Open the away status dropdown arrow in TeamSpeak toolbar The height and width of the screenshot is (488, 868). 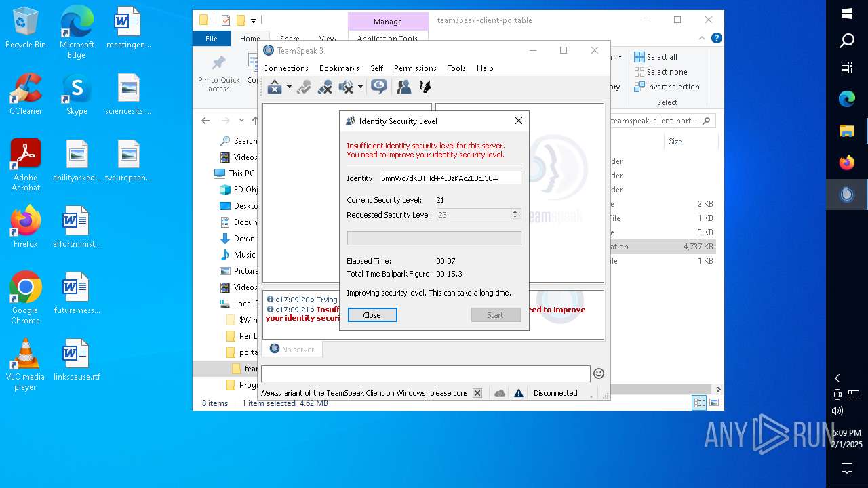(289, 87)
